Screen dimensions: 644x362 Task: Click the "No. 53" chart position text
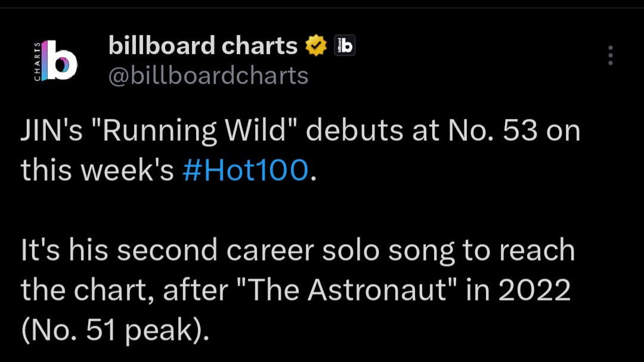[493, 131]
